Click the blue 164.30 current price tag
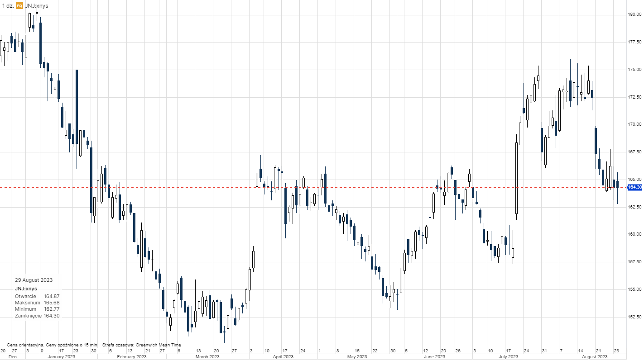644x360 pixels. pyautogui.click(x=634, y=187)
